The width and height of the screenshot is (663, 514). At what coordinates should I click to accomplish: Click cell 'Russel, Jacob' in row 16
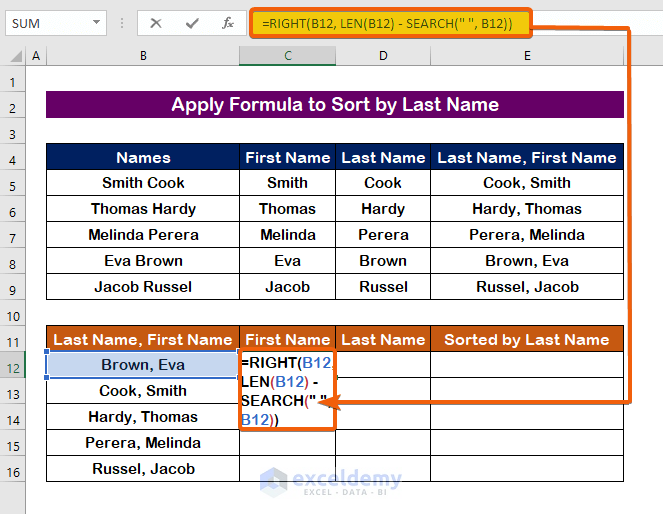pyautogui.click(x=143, y=469)
